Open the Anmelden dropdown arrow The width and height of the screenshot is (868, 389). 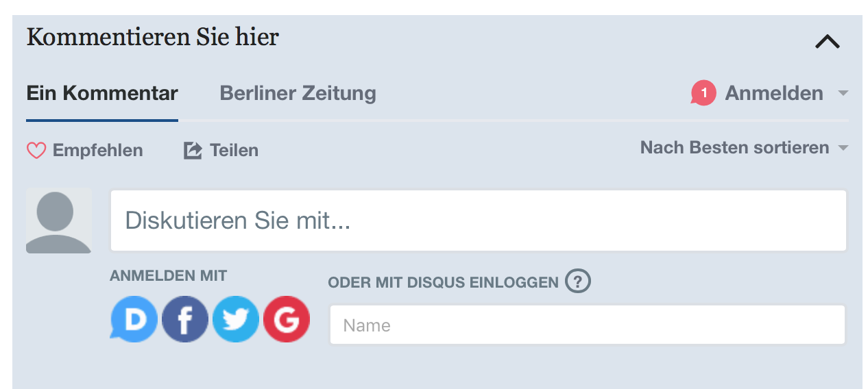[843, 93]
